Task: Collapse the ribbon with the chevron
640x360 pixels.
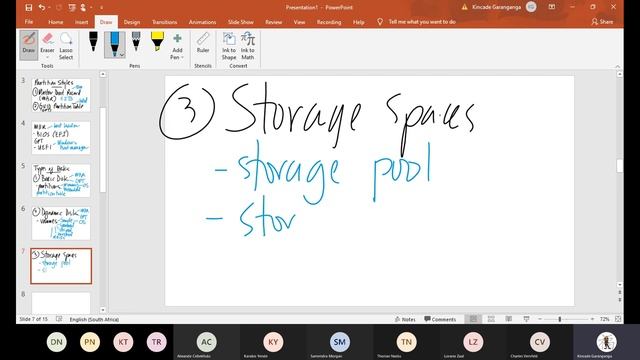Action: 618,66
